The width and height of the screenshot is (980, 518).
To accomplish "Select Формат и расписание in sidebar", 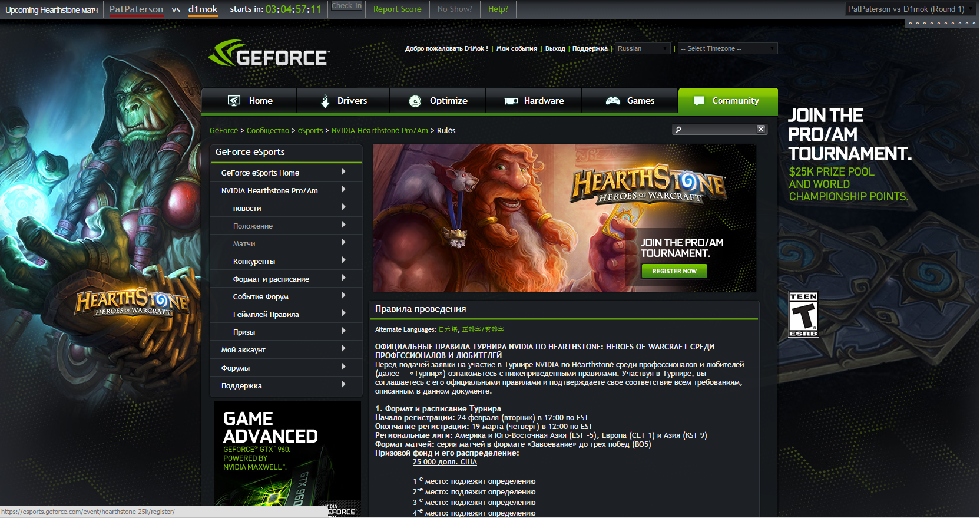I will click(x=271, y=279).
